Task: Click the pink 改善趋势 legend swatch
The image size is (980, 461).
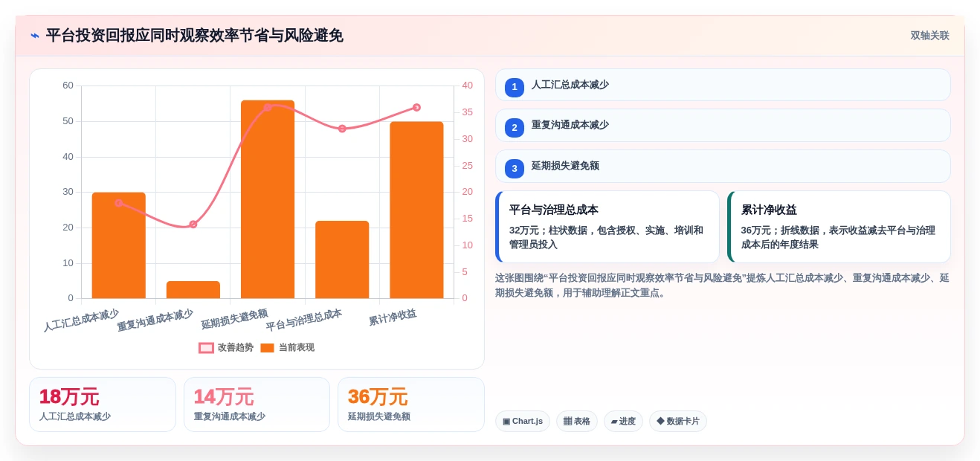Action: point(206,348)
